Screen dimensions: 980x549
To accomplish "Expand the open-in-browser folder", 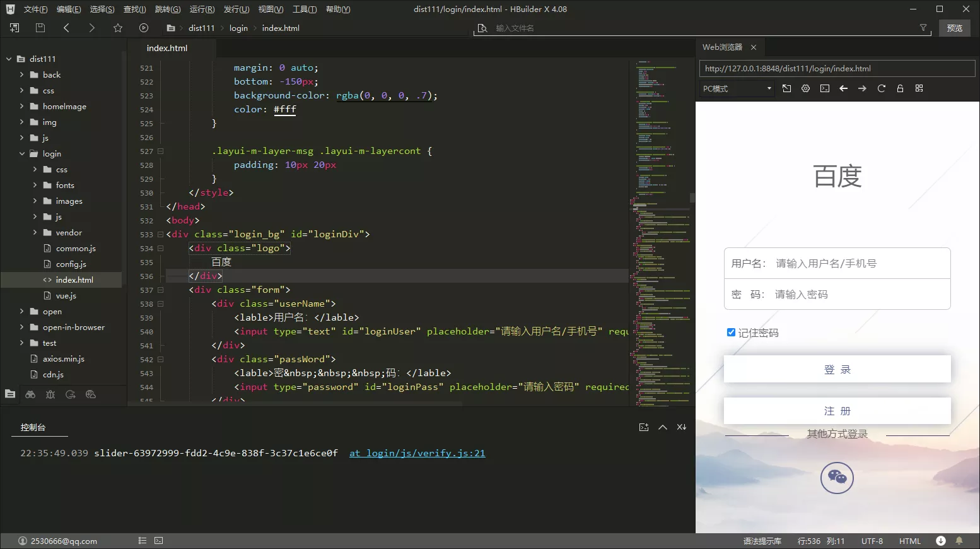I will (x=21, y=327).
